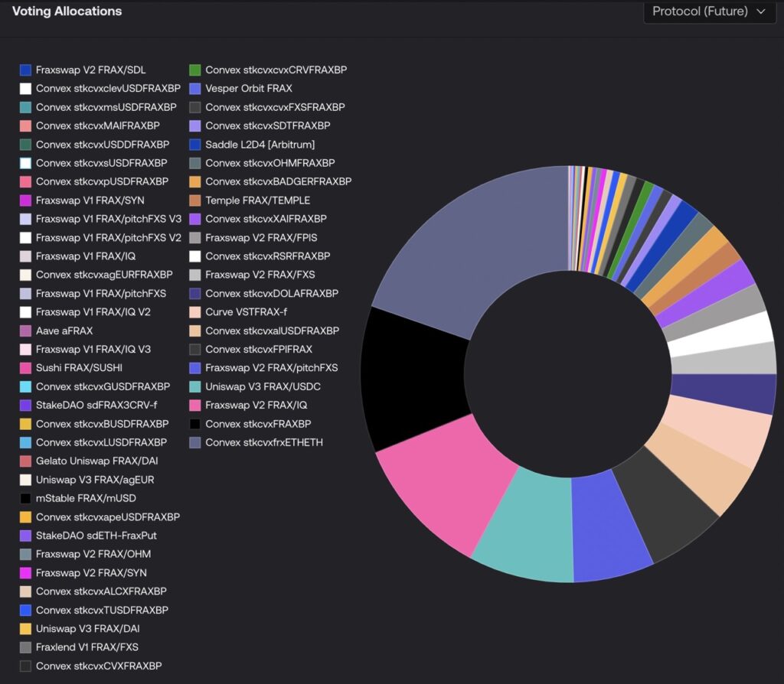Click legend label Convex stkcvxapeUSDFRAXBP
Image resolution: width=784 pixels, height=684 pixels.
(108, 517)
